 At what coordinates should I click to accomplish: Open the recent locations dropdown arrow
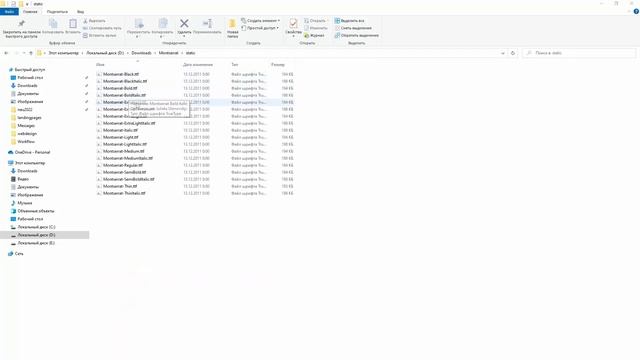click(x=24, y=53)
